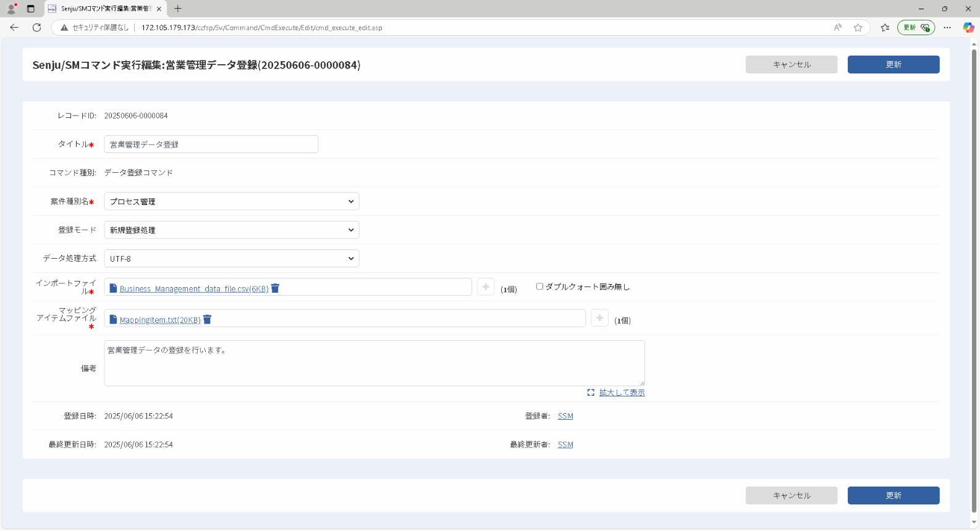Open the Copilot sidebar icon
980x531 pixels.
pyautogui.click(x=968, y=27)
